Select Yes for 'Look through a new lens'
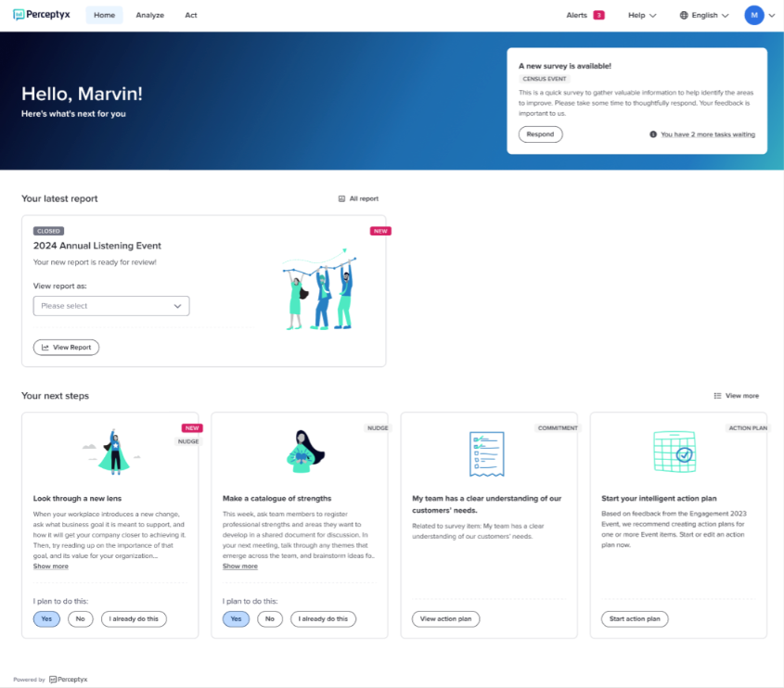Viewport: 784px width, 688px height. (46, 619)
